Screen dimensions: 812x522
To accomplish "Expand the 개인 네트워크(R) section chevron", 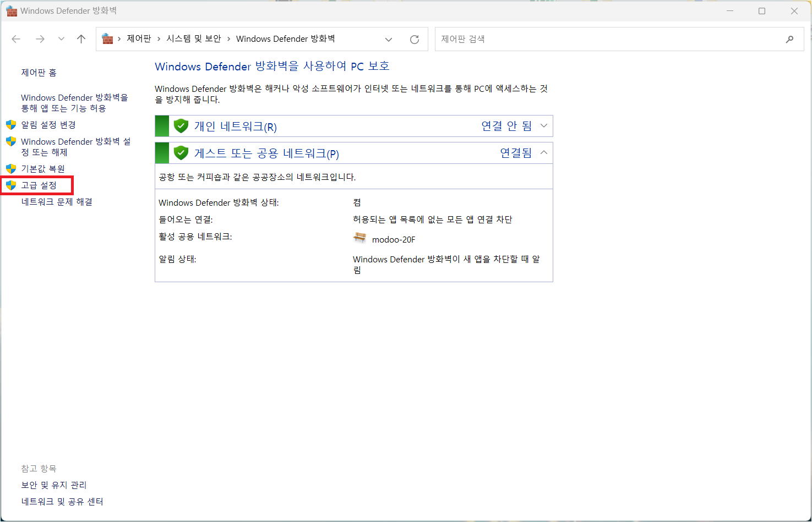I will pos(544,126).
